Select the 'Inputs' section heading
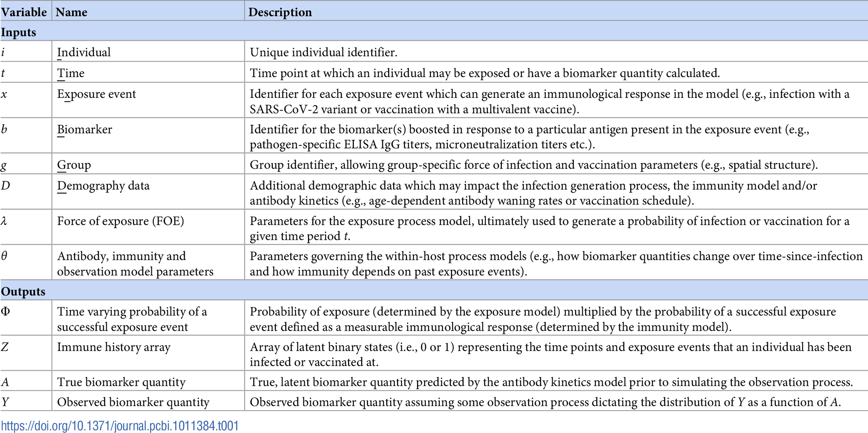868x433 pixels. (19, 32)
